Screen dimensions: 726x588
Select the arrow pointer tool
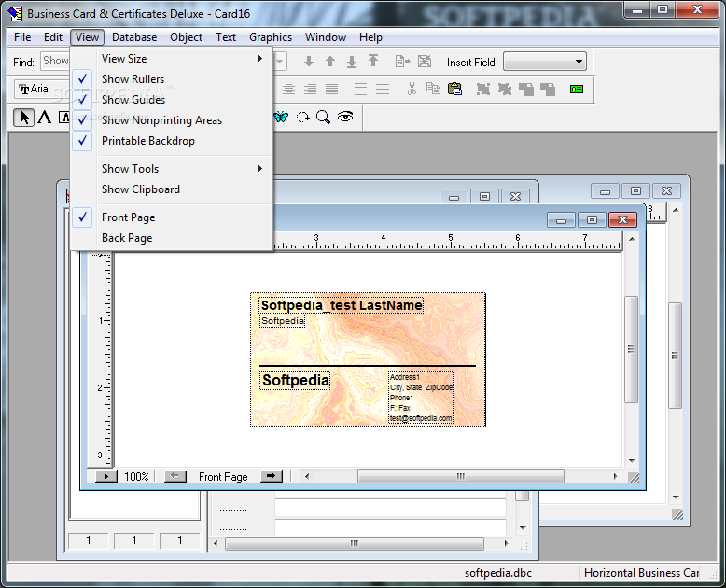(23, 118)
